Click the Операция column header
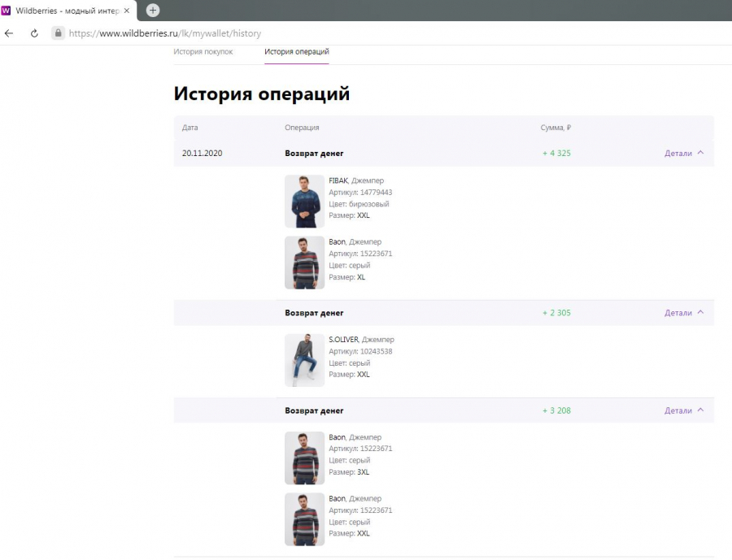This screenshot has height=560, width=732. [302, 128]
